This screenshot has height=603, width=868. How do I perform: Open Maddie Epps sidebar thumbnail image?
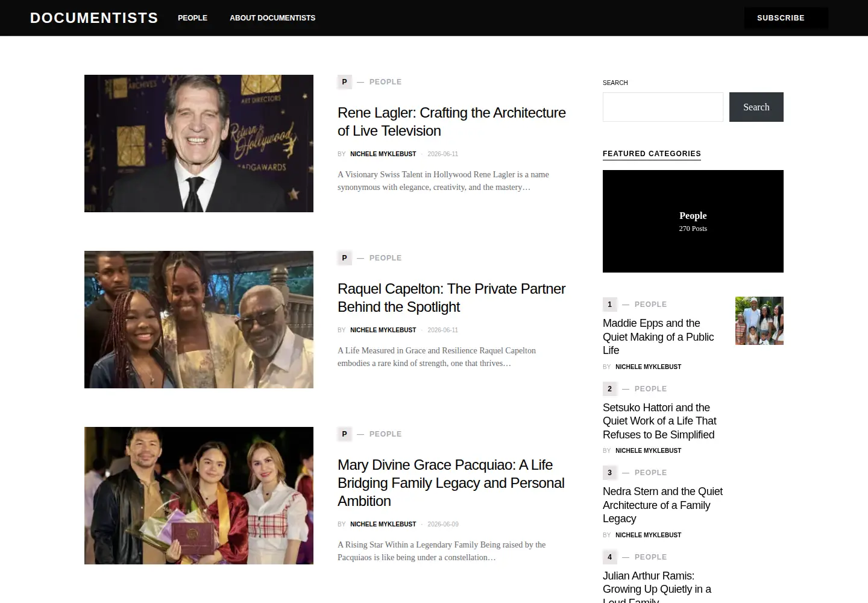point(759,321)
